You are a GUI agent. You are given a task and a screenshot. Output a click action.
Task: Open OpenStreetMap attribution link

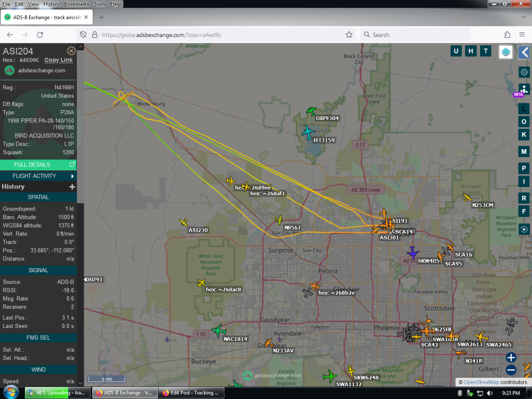click(x=481, y=382)
